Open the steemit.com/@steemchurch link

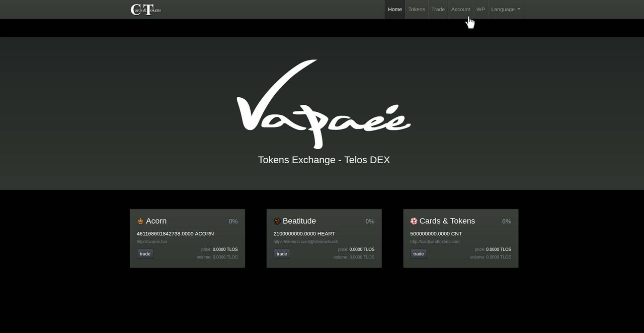tap(306, 242)
